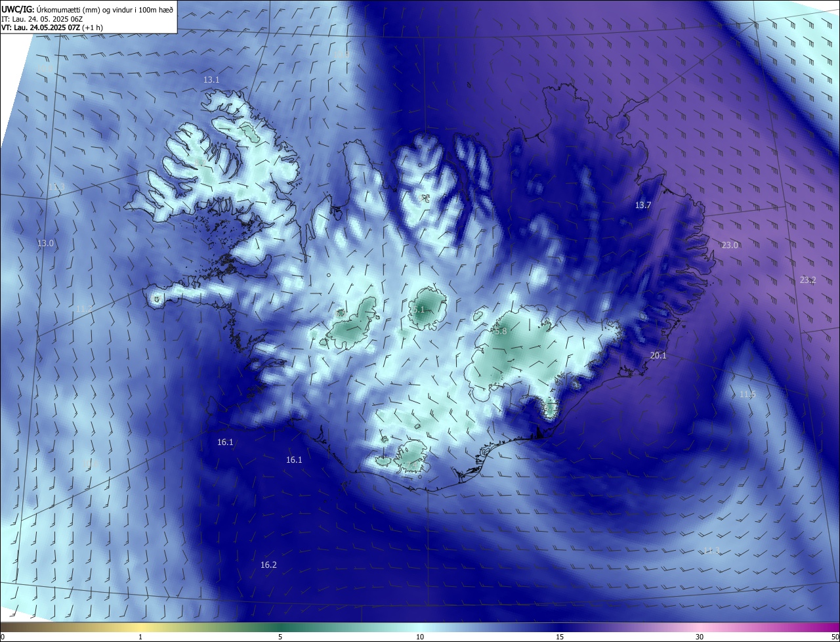Click the 16.2 value south of Iceland
Image resolution: width=840 pixels, height=642 pixels.
268,565
